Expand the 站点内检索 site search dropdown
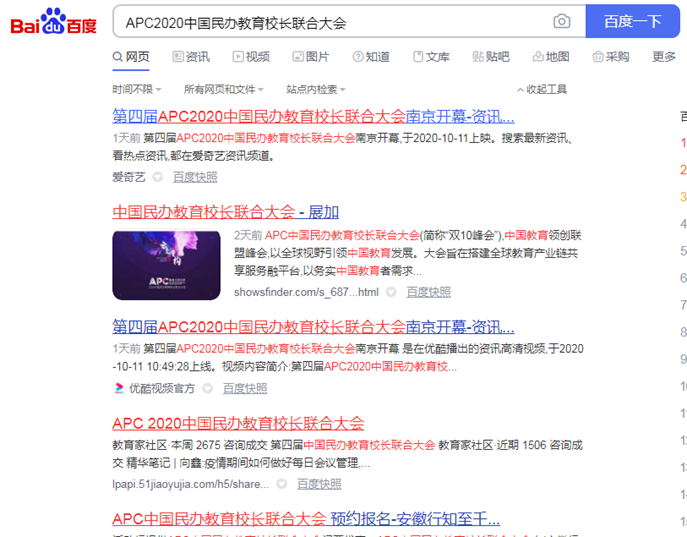 [317, 89]
